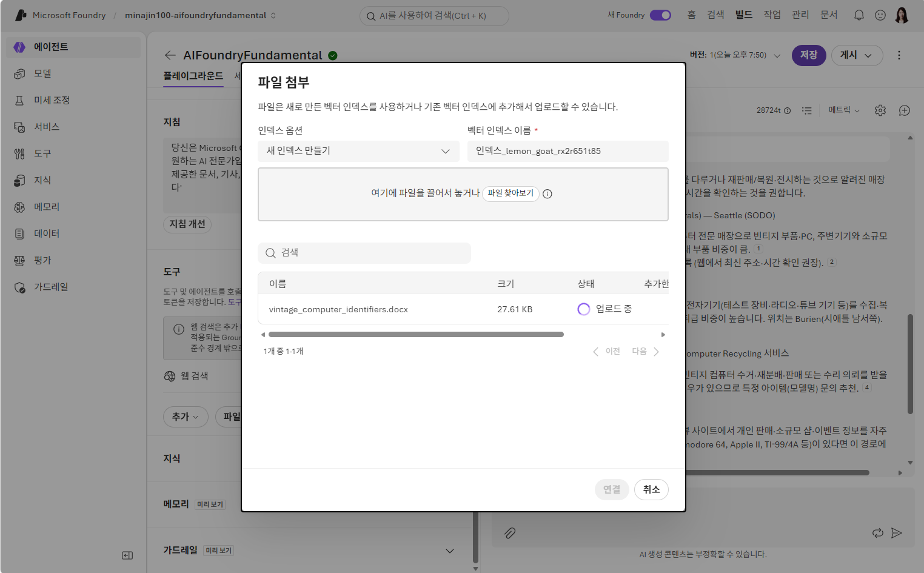
Task: Open the 메트릭 dropdown
Action: pos(844,110)
